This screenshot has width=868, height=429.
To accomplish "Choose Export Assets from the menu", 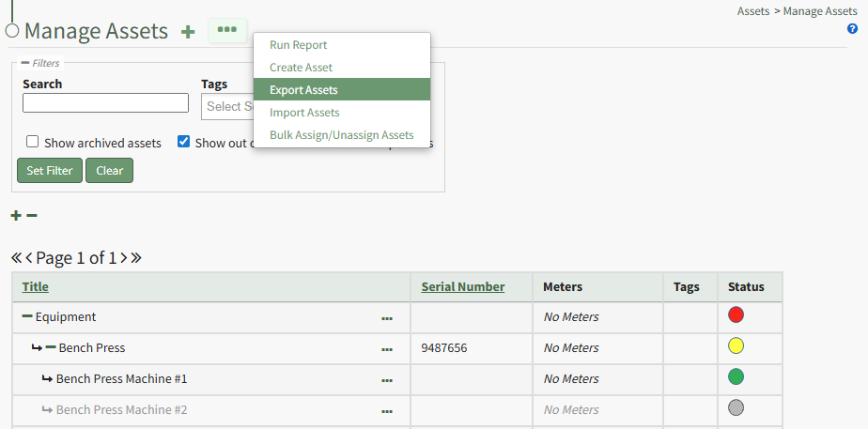I will 303,90.
